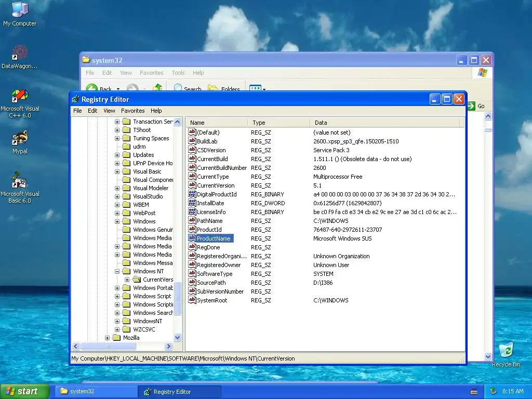
Task: Click the (Default) value icon
Action: point(192,132)
